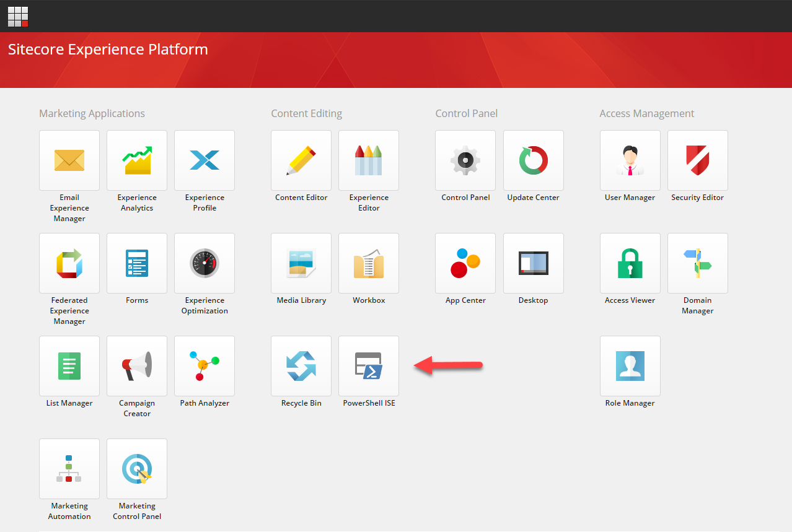Launch Marketing Control Panel

pyautogui.click(x=137, y=469)
